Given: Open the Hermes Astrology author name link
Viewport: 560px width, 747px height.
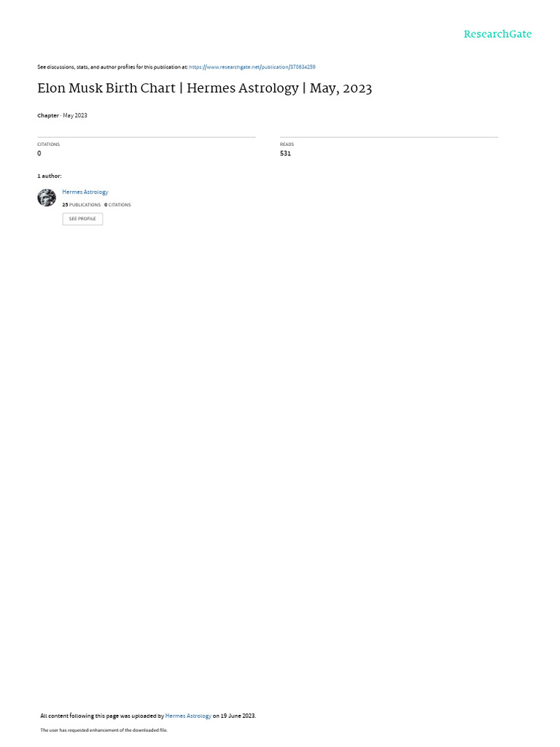Looking at the screenshot, I should 85,192.
